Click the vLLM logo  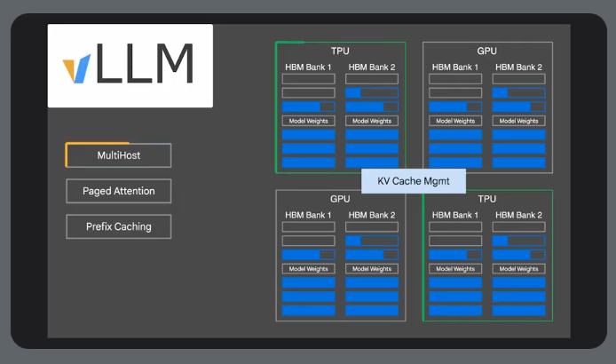pyautogui.click(x=130, y=66)
